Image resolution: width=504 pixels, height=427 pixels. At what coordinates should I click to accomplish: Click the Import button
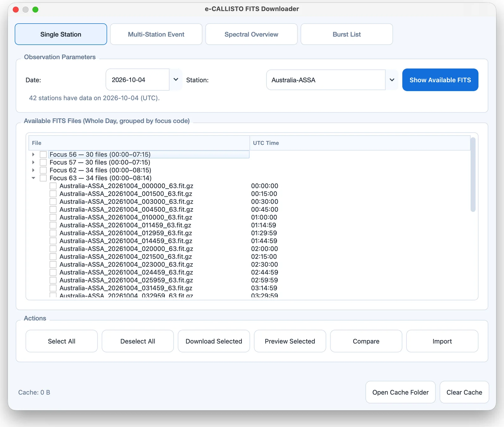click(x=442, y=341)
